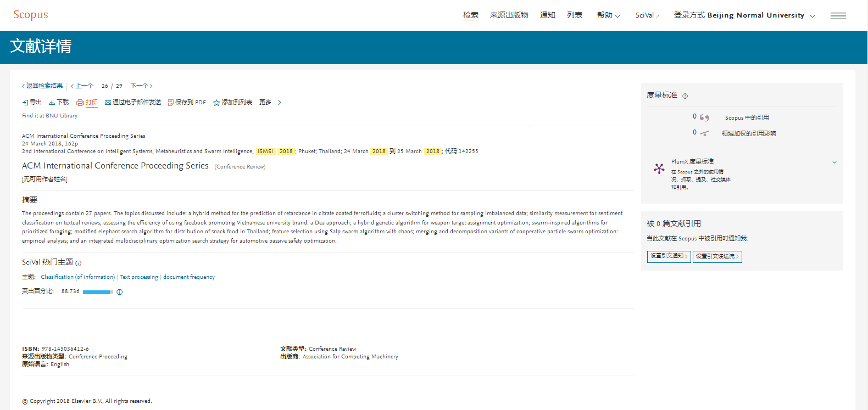This screenshot has height=410, width=868.
Task: Click the prominence percentile info icon
Action: 119,292
